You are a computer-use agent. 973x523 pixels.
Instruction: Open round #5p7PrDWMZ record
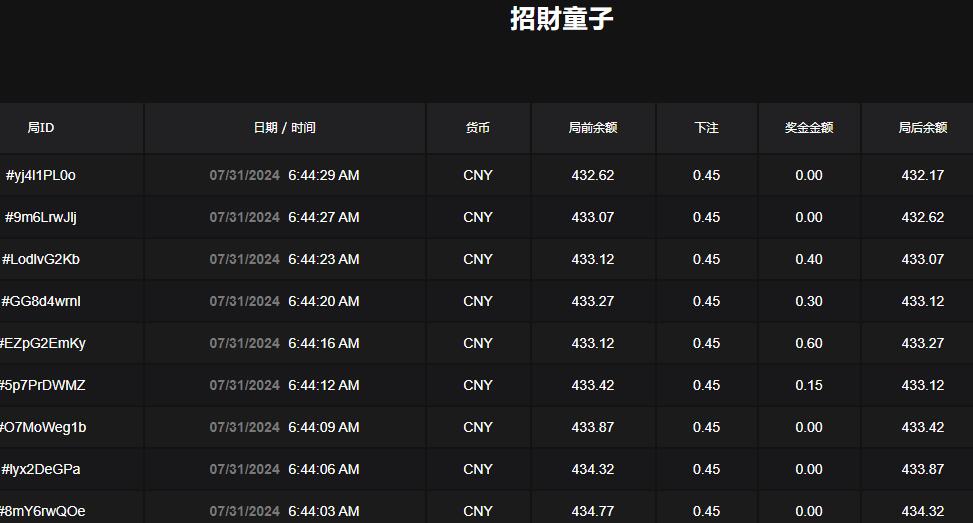coord(42,385)
